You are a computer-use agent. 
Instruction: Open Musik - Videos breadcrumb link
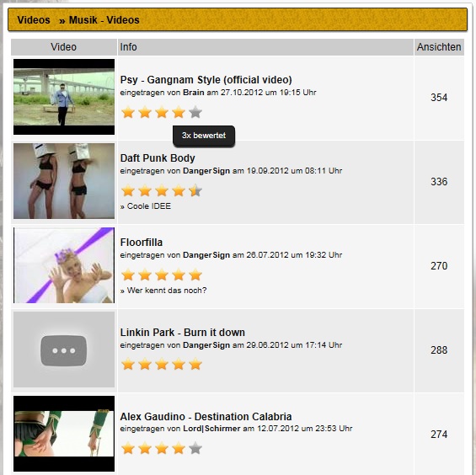[x=104, y=20]
